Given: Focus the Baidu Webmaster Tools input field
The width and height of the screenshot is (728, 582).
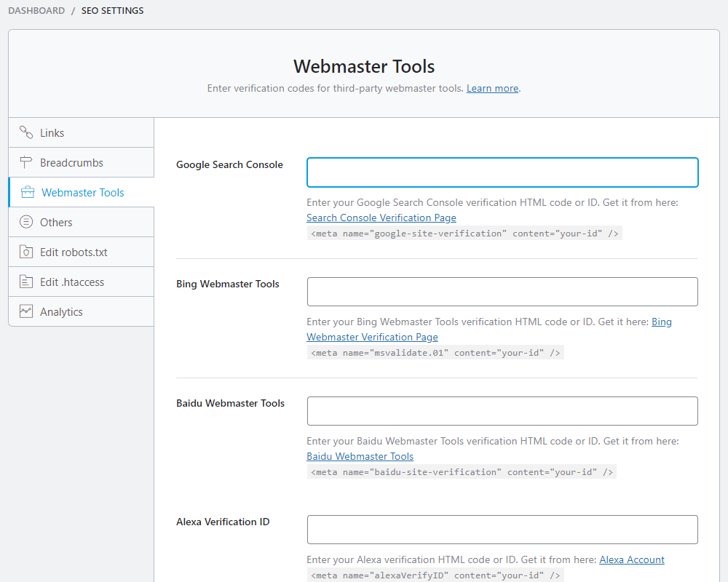Looking at the screenshot, I should tap(502, 411).
